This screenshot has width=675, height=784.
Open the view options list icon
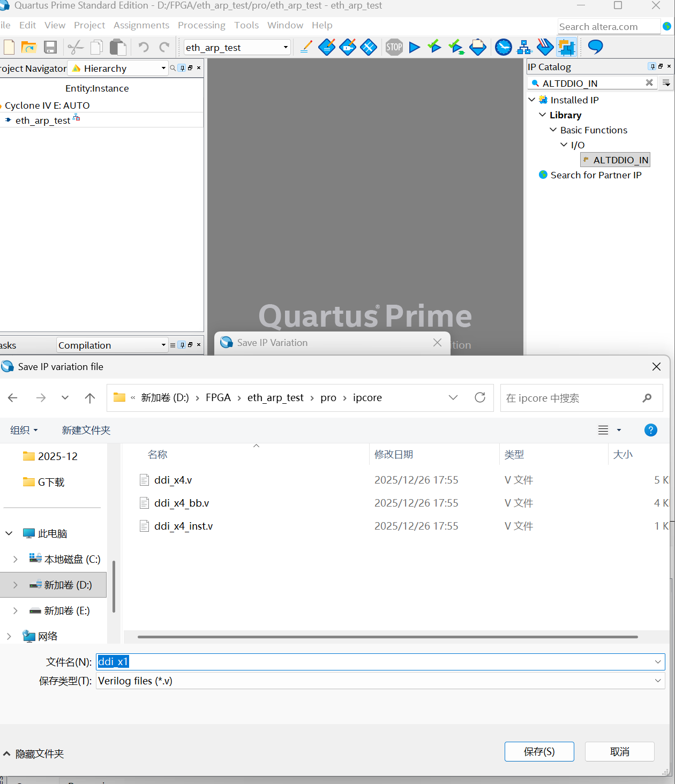click(x=603, y=430)
